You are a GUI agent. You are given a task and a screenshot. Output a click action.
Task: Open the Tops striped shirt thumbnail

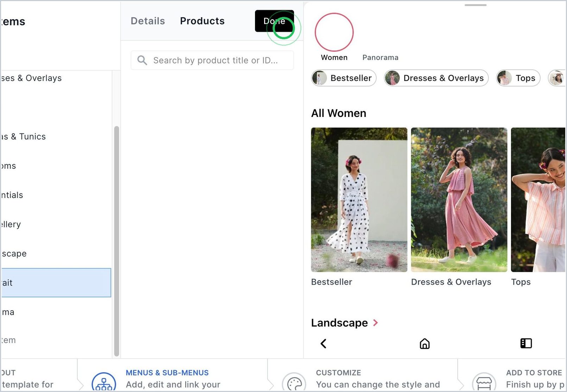[538, 200]
